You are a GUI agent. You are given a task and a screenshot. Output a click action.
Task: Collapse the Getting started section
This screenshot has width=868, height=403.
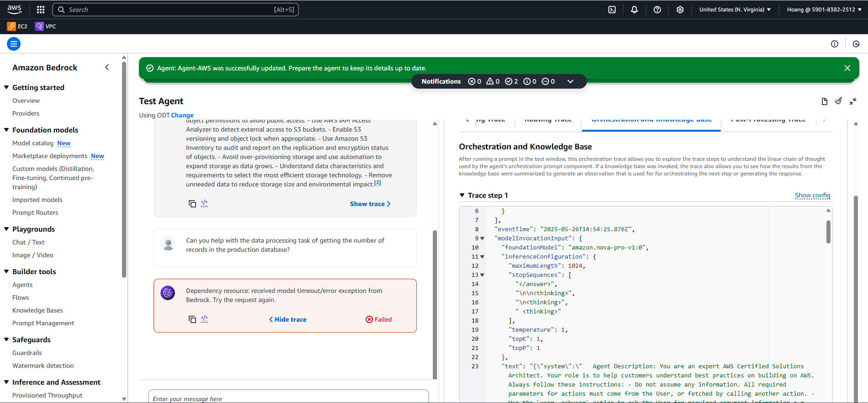[x=6, y=87]
